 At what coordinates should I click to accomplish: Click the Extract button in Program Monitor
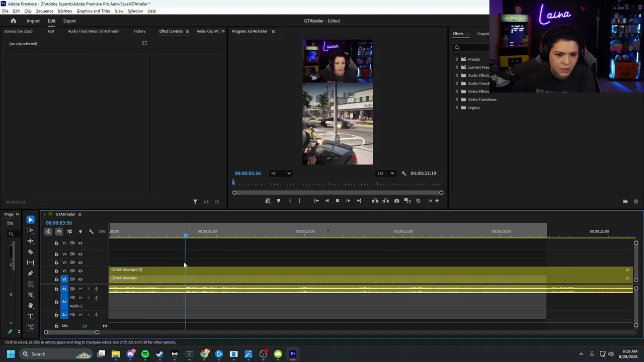(386, 201)
